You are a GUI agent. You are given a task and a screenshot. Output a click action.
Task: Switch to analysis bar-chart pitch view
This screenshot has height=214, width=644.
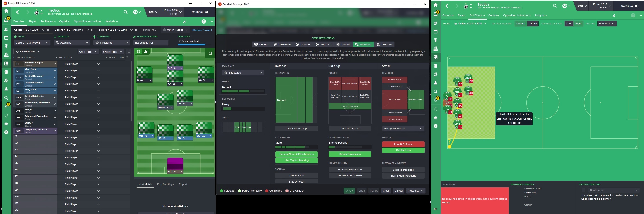click(146, 52)
